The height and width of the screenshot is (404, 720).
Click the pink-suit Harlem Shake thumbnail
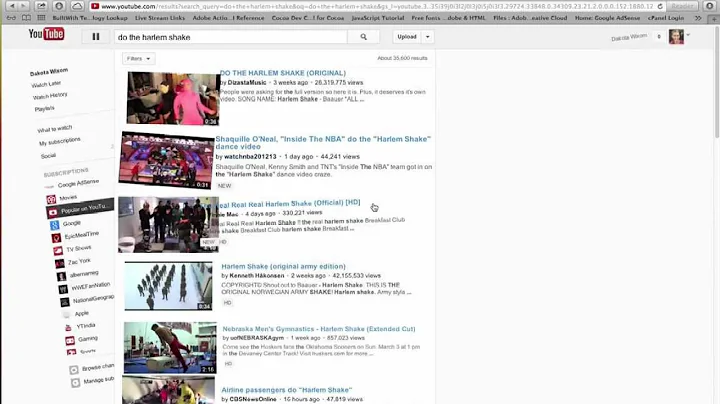click(x=173, y=98)
